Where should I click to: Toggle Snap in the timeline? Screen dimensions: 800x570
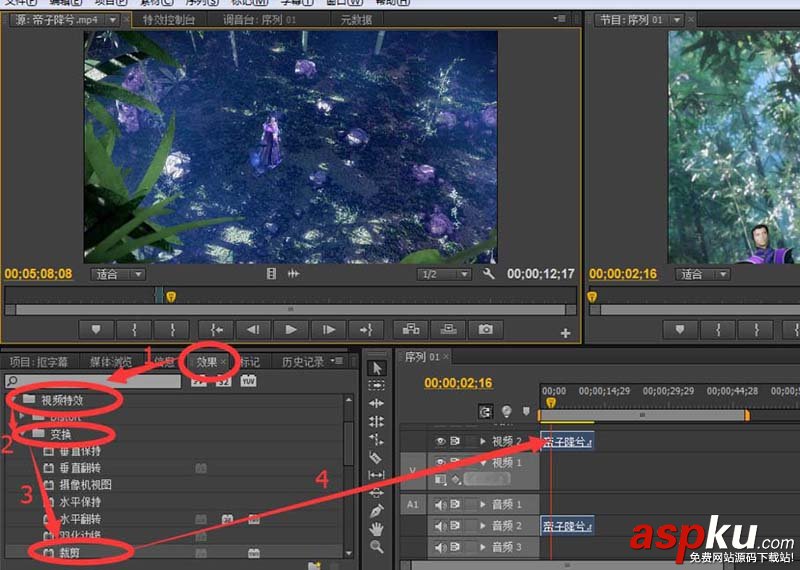click(x=486, y=411)
